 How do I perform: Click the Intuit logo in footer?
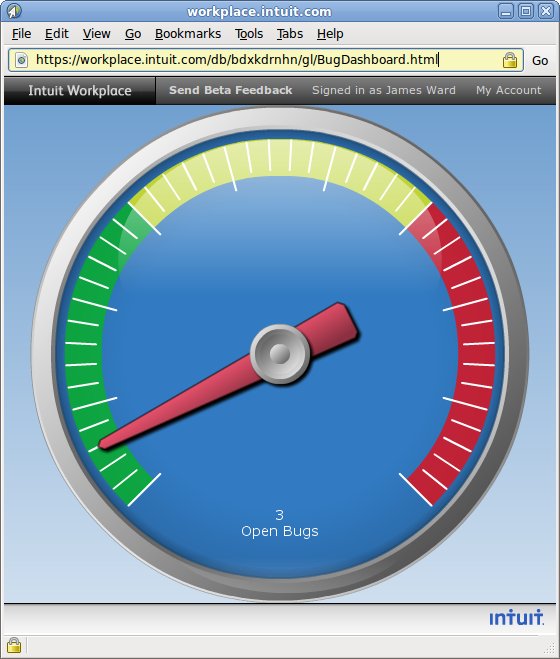(516, 618)
